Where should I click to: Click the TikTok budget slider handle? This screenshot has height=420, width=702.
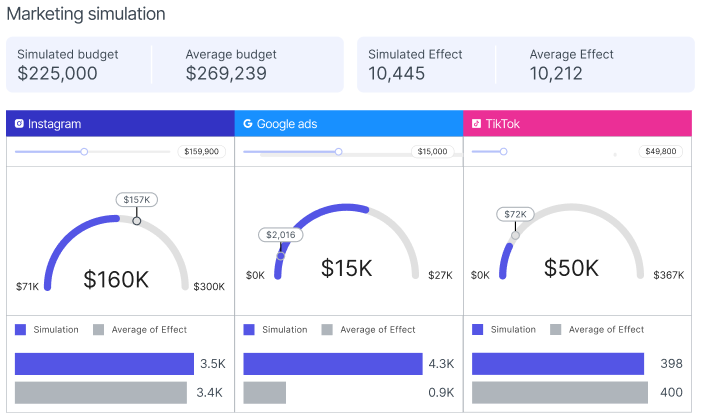click(x=504, y=152)
